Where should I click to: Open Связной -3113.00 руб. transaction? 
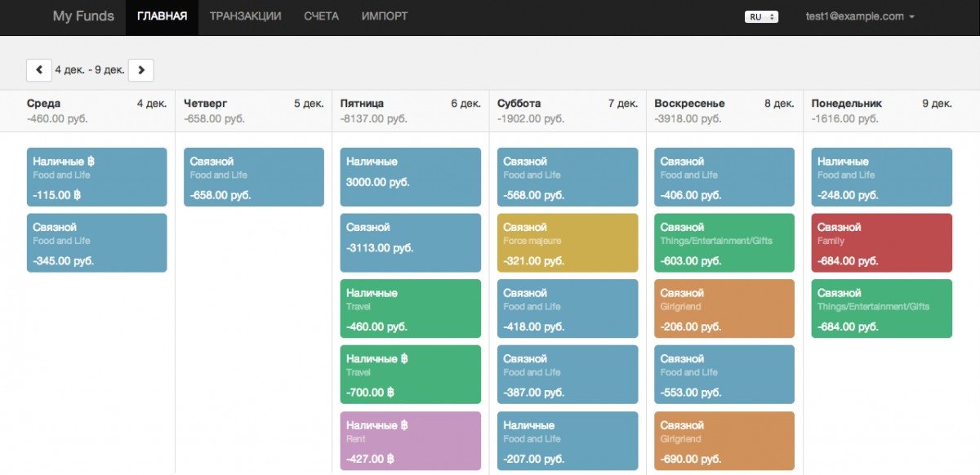[x=411, y=243]
